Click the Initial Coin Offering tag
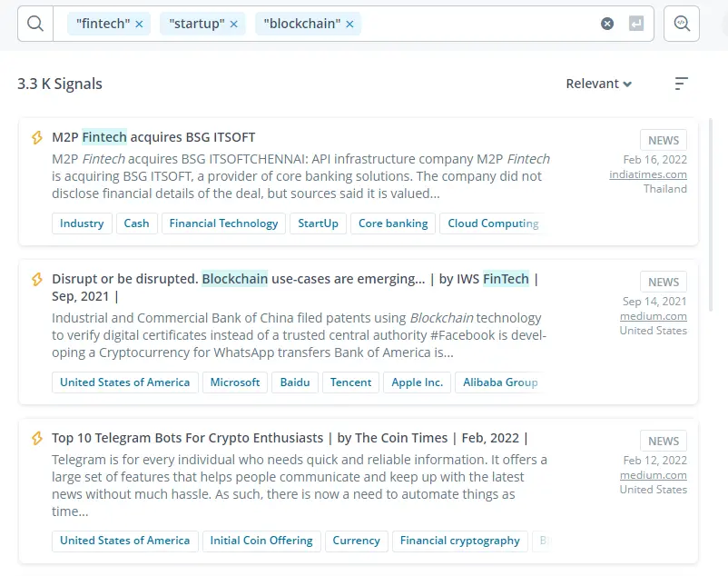The height and width of the screenshot is (576, 728). (261, 541)
